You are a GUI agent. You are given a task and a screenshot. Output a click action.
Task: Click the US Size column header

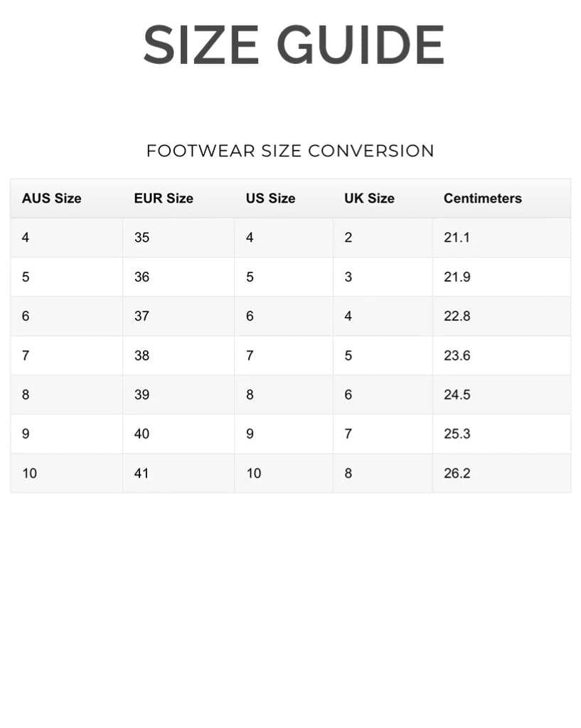tap(270, 198)
